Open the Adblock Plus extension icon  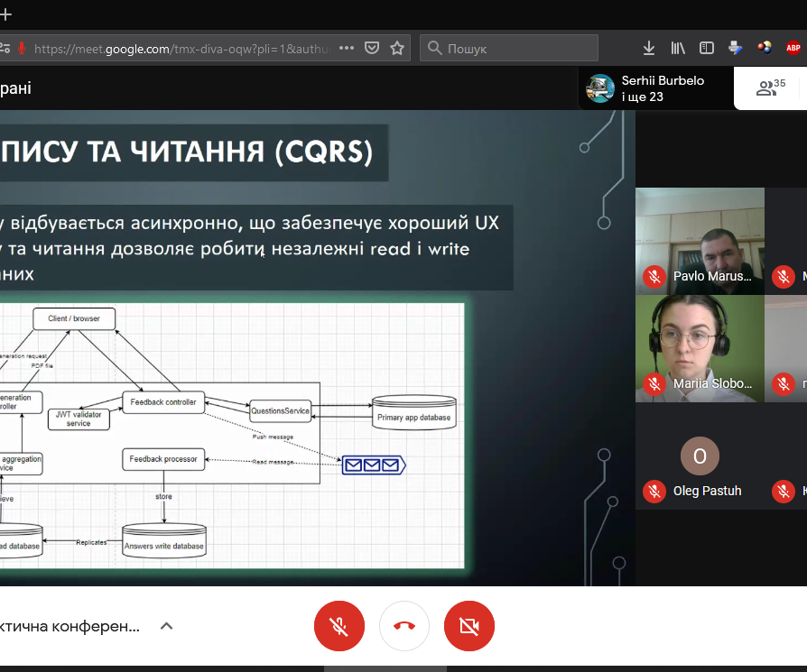(793, 48)
